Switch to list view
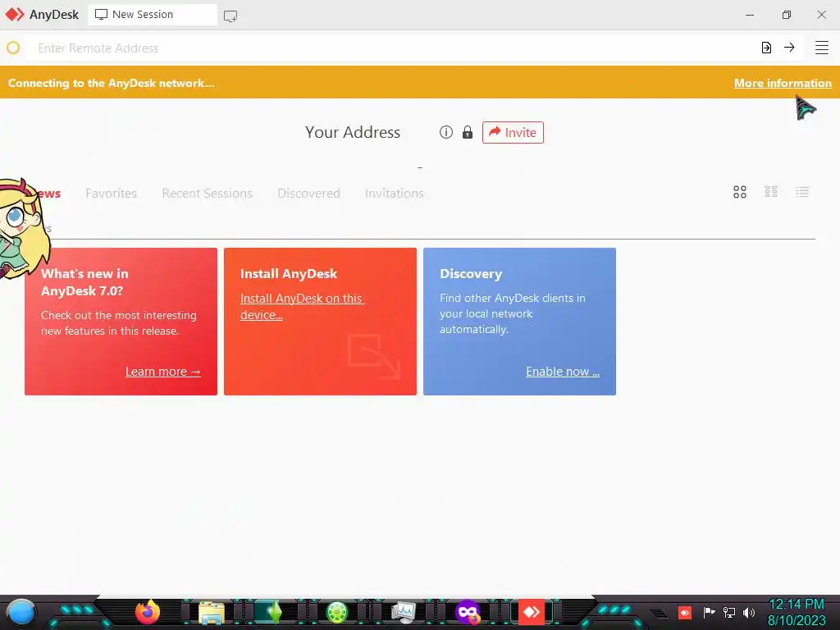The height and width of the screenshot is (630, 840). 802,192
